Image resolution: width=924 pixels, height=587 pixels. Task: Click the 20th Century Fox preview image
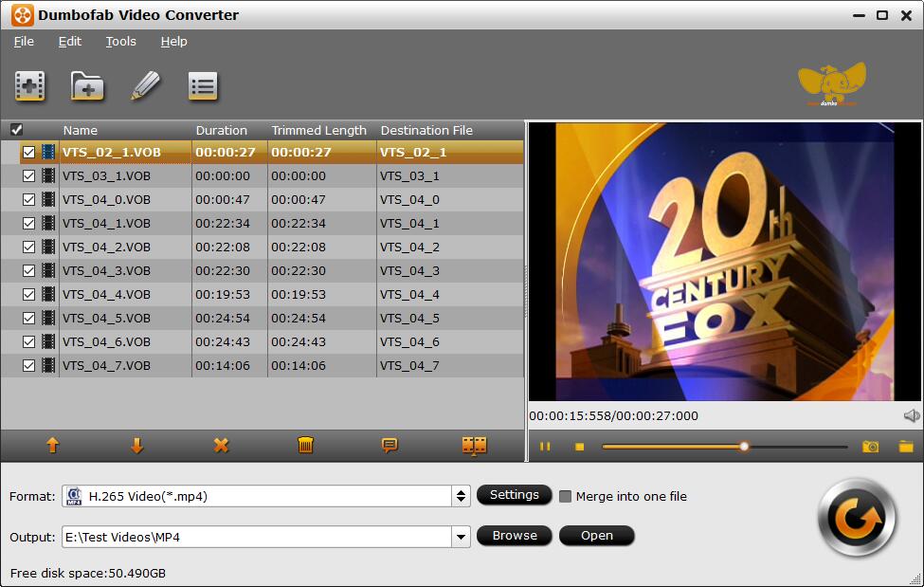[x=724, y=262]
